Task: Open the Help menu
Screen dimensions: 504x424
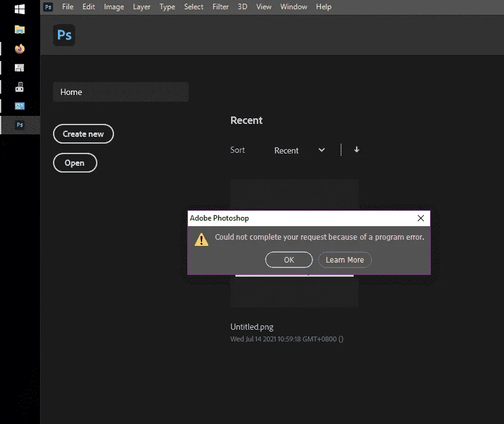Action: 323,7
